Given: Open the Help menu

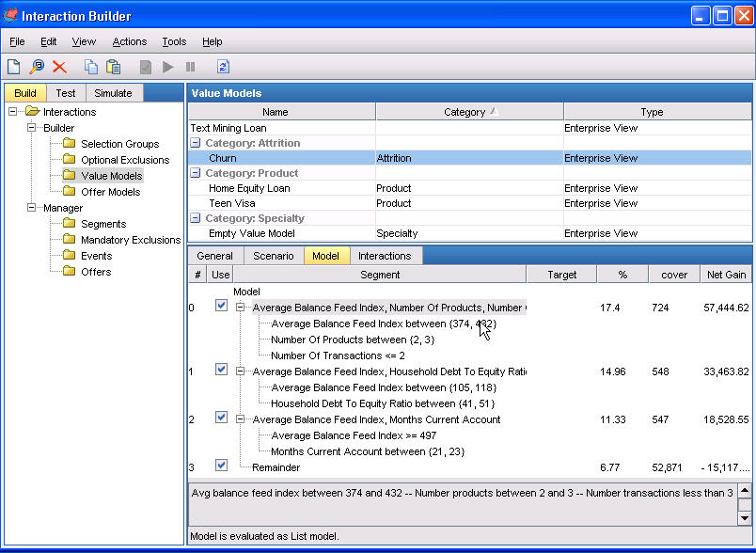Looking at the screenshot, I should coord(213,42).
